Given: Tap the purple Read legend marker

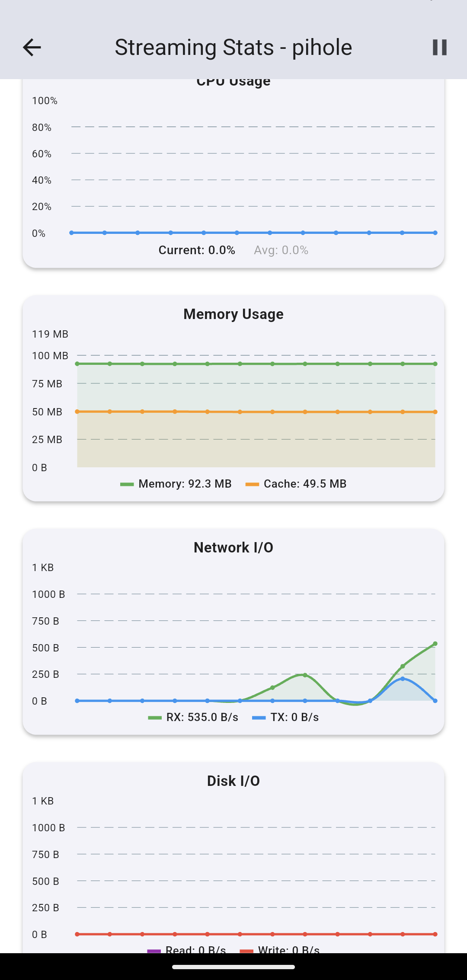Looking at the screenshot, I should tap(154, 950).
